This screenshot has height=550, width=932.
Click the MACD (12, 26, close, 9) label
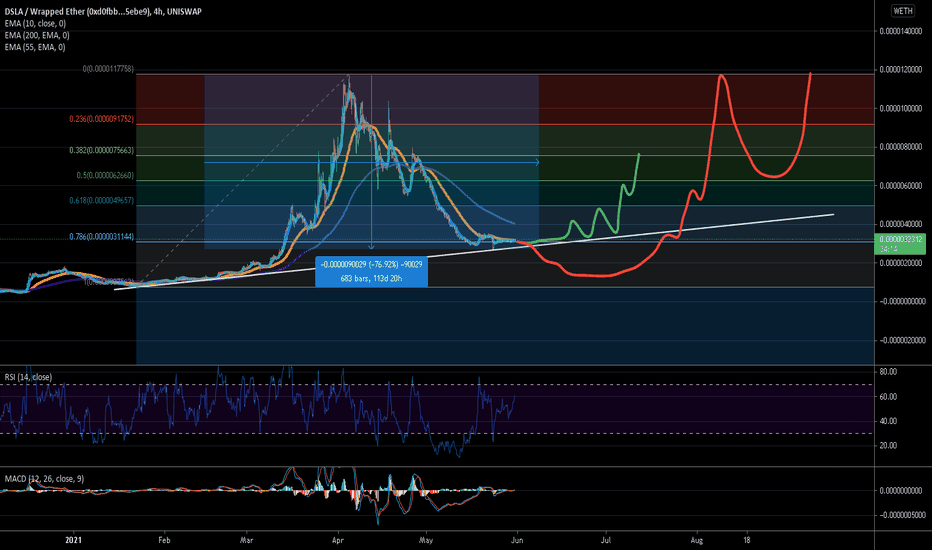click(x=44, y=479)
